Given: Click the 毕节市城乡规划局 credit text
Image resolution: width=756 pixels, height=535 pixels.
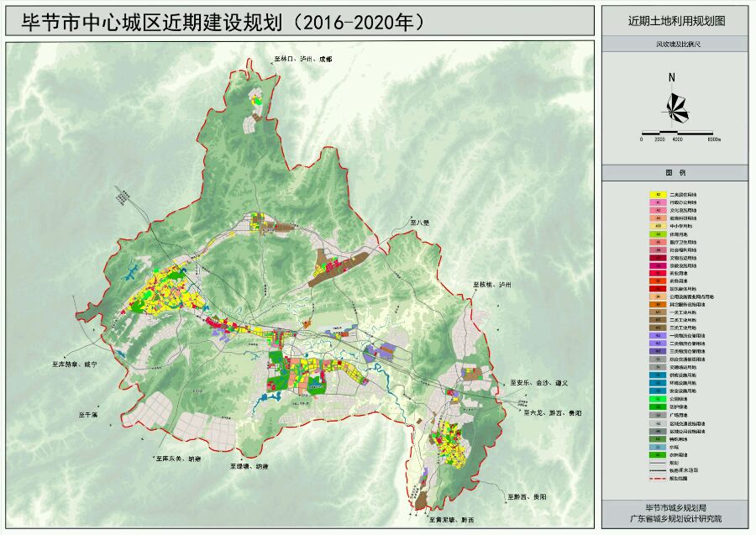Looking at the screenshot, I should pyautogui.click(x=676, y=507).
